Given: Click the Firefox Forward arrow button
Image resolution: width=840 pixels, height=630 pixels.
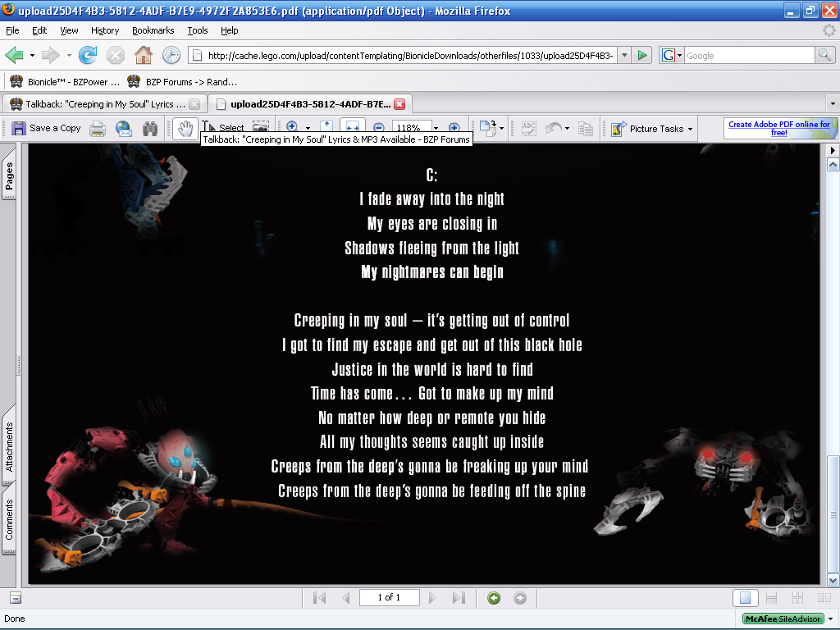Looking at the screenshot, I should [50, 55].
